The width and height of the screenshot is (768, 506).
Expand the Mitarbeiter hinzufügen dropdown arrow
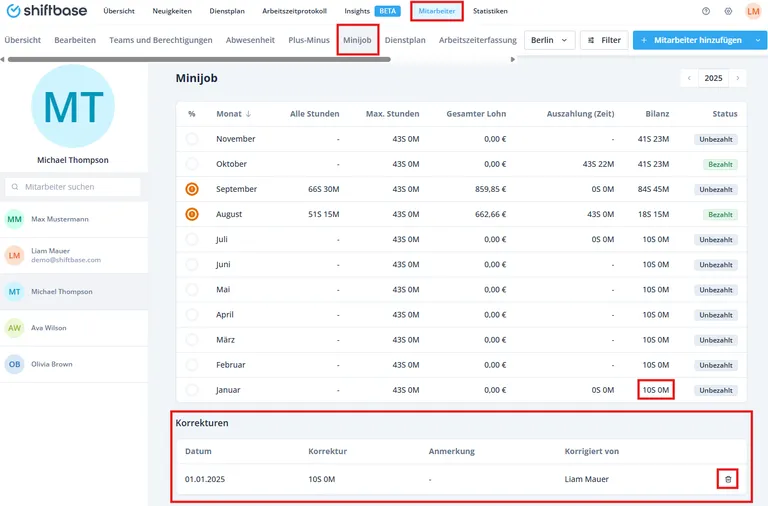pyautogui.click(x=758, y=40)
